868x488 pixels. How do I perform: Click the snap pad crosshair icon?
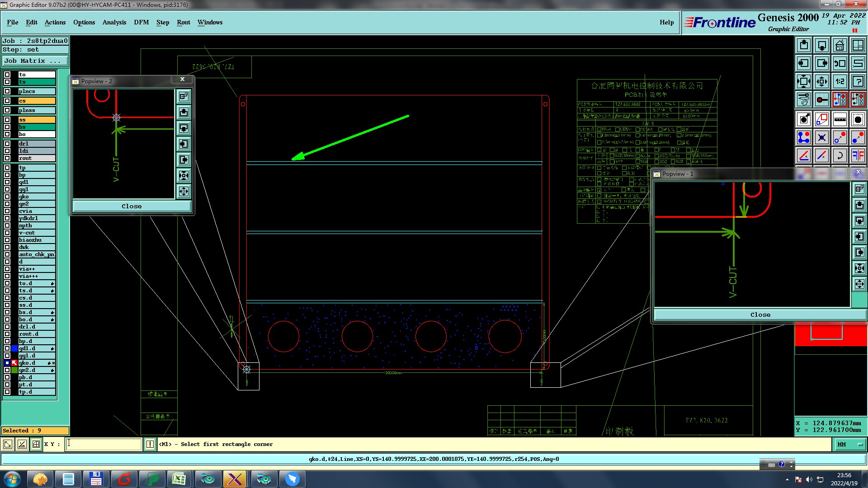[821, 99]
